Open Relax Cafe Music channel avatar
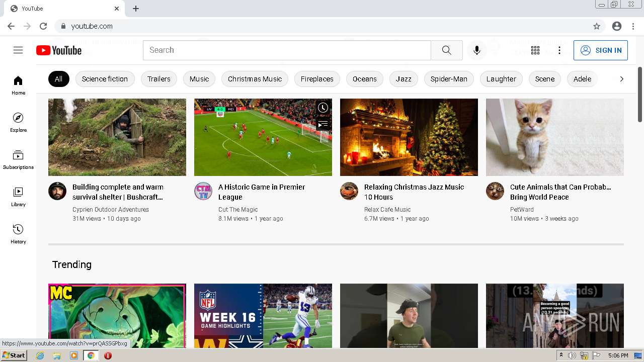 [x=349, y=191]
